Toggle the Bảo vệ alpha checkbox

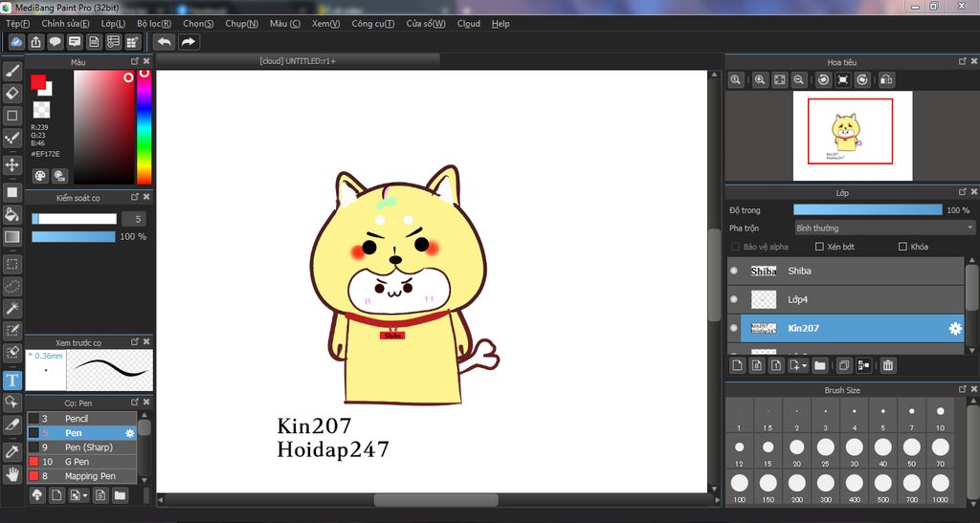tap(735, 247)
